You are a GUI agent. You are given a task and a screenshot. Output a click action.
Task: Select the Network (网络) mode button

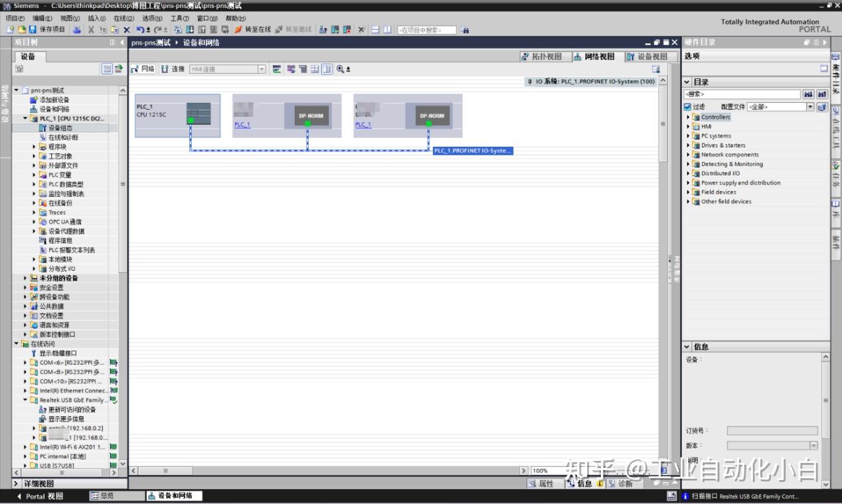click(143, 69)
